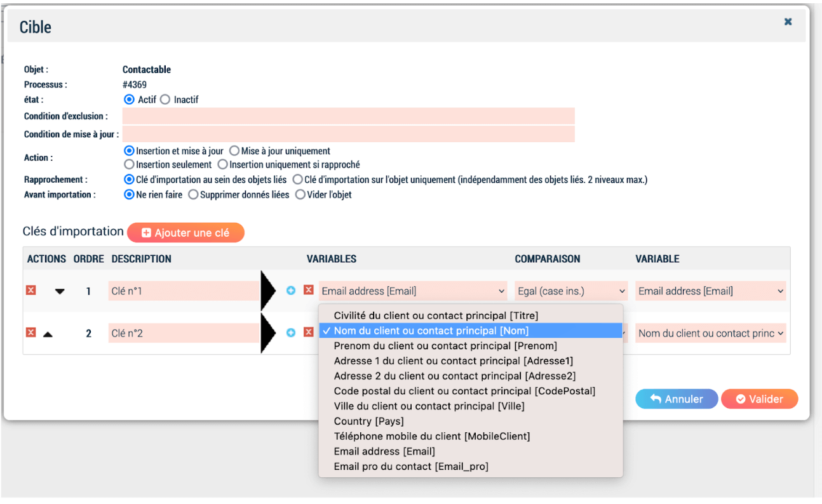Image resolution: width=822 pixels, height=504 pixels.
Task: Click the Annuler button
Action: point(677,399)
